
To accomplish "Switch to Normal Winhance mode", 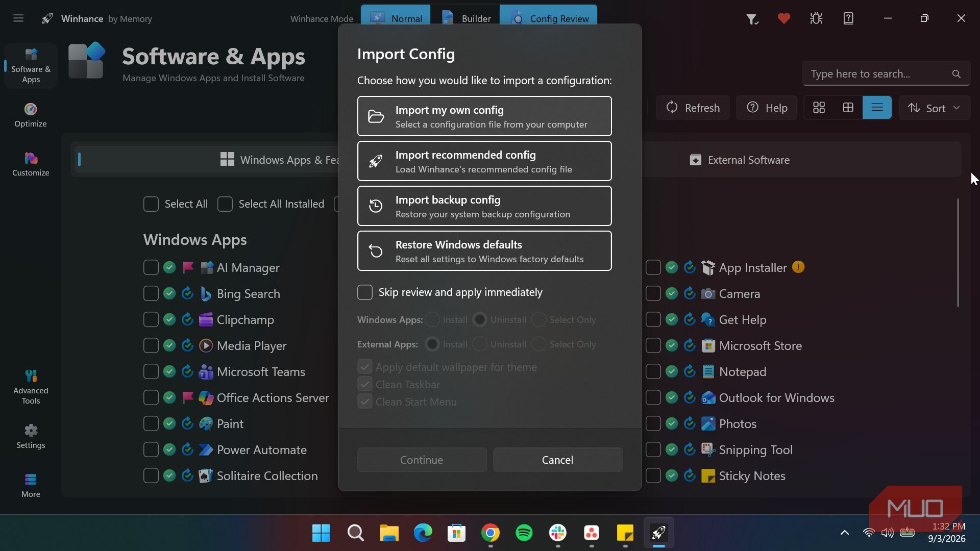I will pos(396,14).
